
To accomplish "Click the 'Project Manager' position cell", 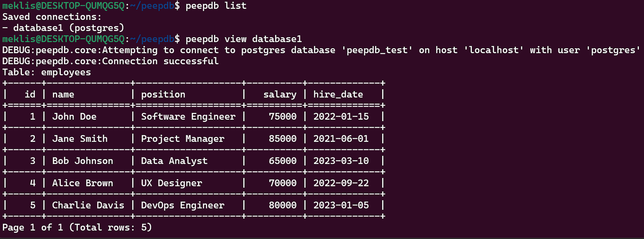I will 182,139.
